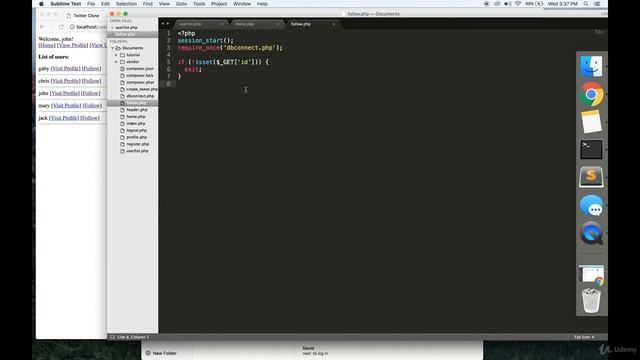
Task: Open Finder from the Dock
Action: (591, 67)
